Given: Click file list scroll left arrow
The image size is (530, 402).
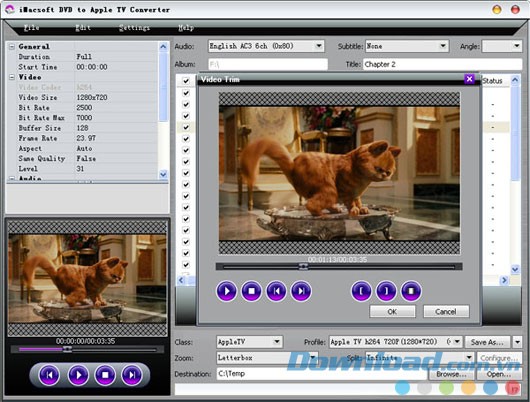Looking at the screenshot, I should coord(182,280).
